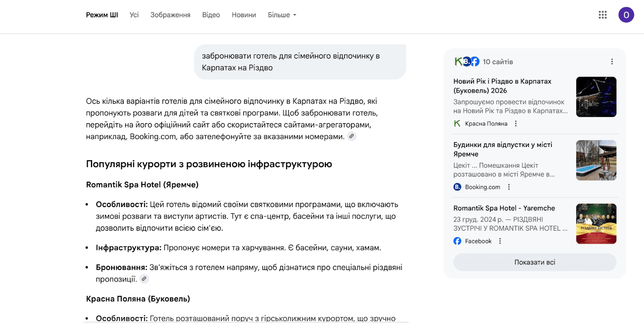Open 'Будинки для відпустки у місті Яремче' link
Screen dimensions: 644x323
click(x=502, y=149)
